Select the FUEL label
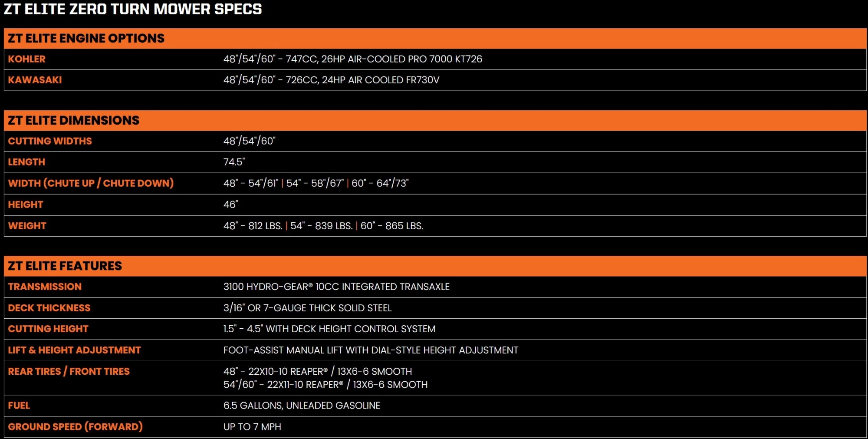The width and height of the screenshot is (868, 439). (x=19, y=406)
